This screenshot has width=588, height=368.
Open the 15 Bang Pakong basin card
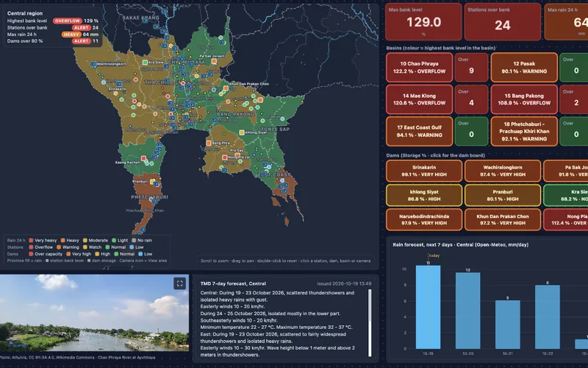[x=524, y=99]
